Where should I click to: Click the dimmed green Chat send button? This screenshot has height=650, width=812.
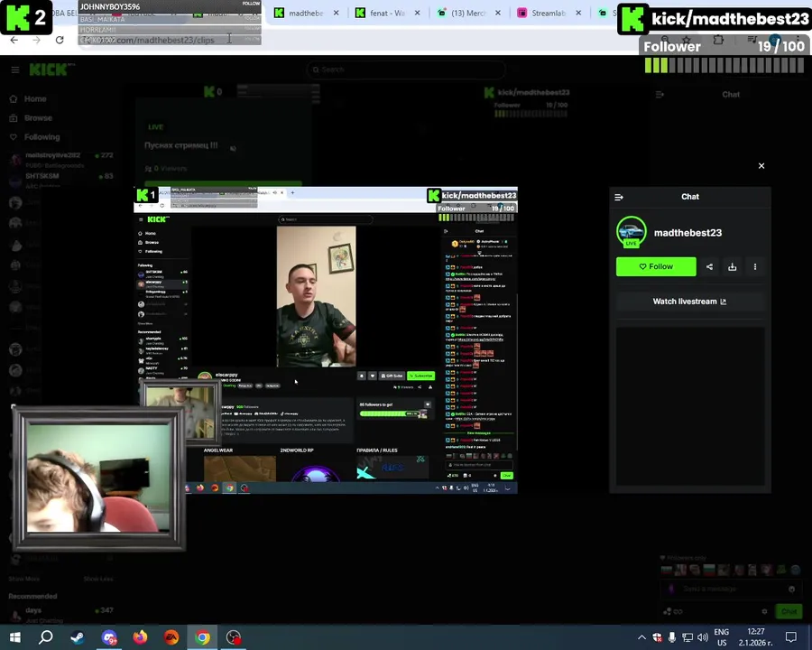[x=789, y=612]
